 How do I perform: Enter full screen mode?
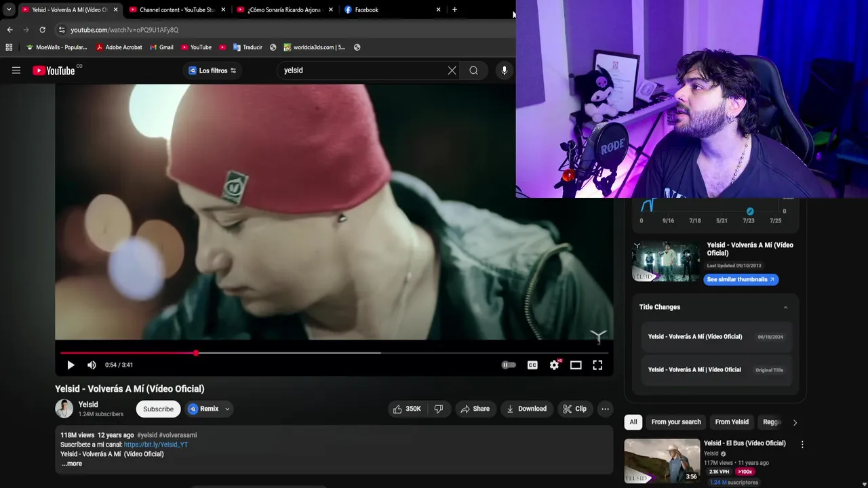point(597,365)
